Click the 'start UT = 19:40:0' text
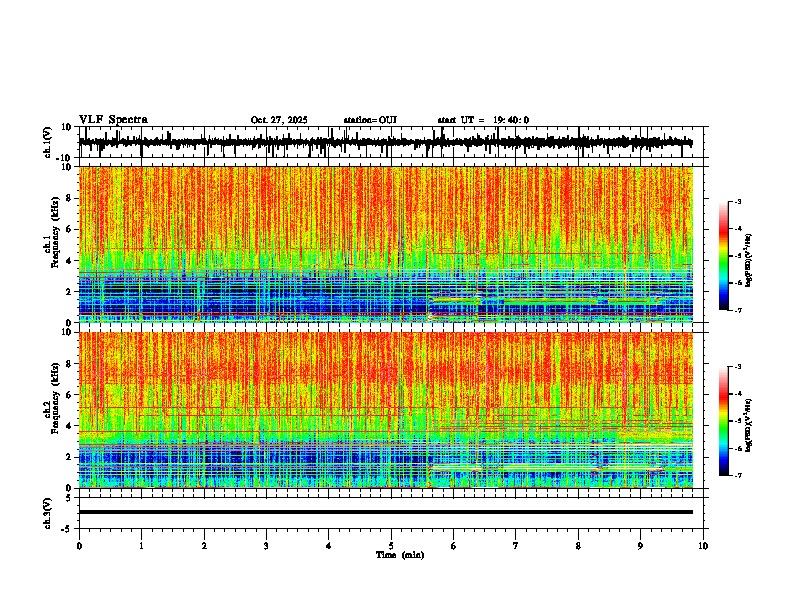Viewport: 792px width, 612px height. pos(483,120)
